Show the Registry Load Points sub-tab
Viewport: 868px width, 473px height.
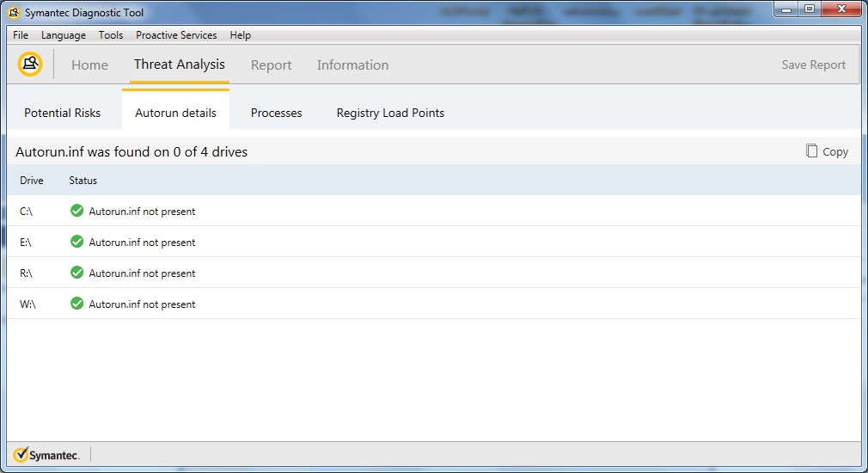(x=390, y=113)
